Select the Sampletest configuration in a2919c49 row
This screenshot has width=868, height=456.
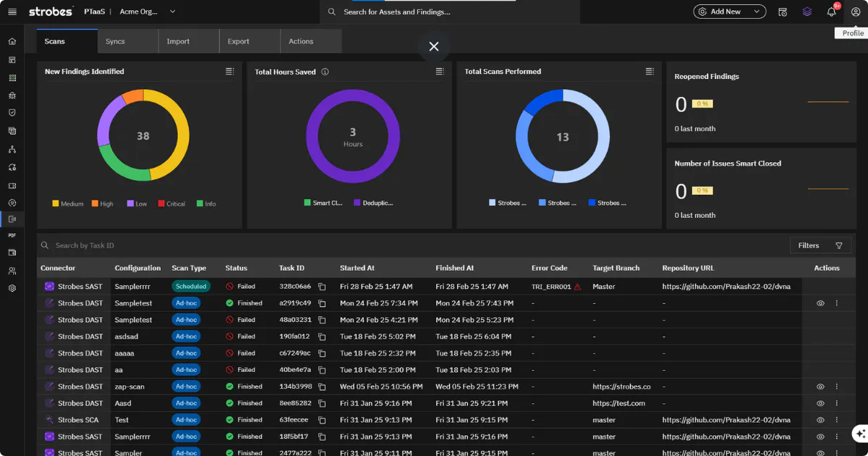[134, 303]
